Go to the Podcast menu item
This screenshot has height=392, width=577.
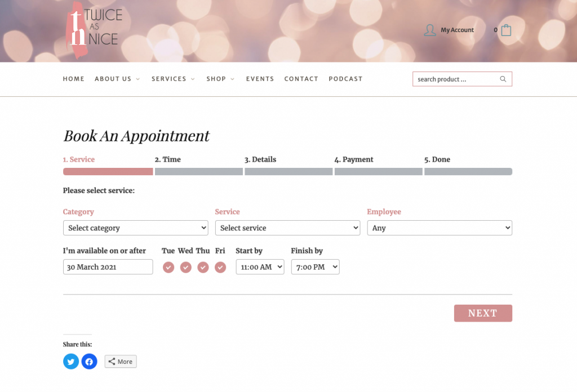click(x=345, y=79)
